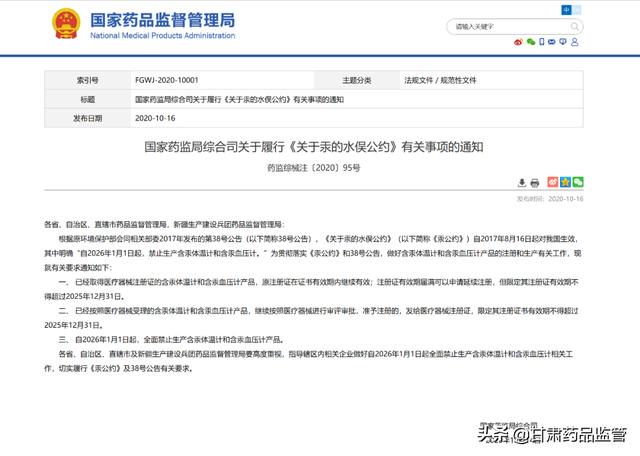The width and height of the screenshot is (640, 456).
Task: Open the mail envelope icon in header
Action: [551, 42]
